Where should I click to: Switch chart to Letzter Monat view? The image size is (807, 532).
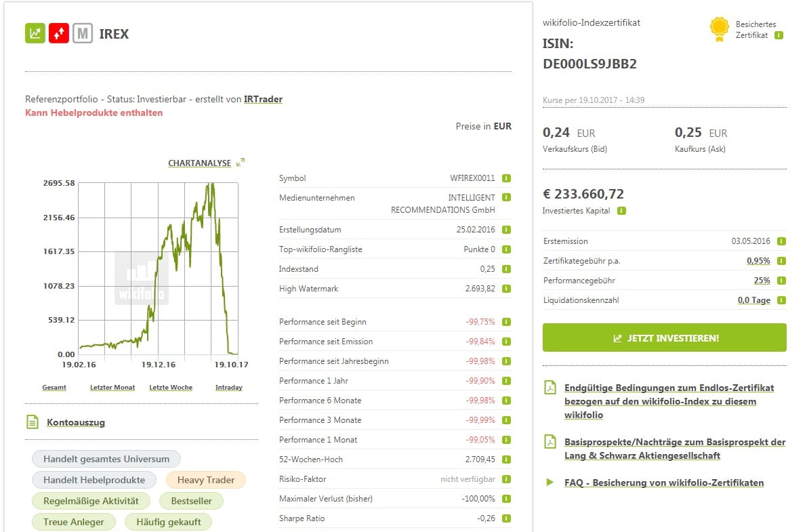pyautogui.click(x=112, y=388)
